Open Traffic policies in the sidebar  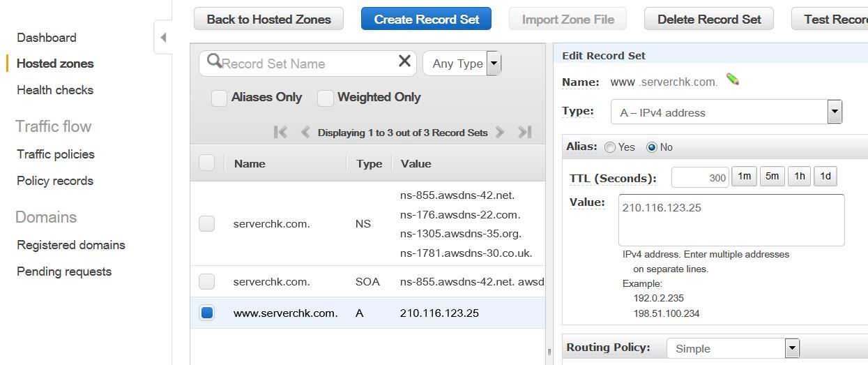click(56, 154)
